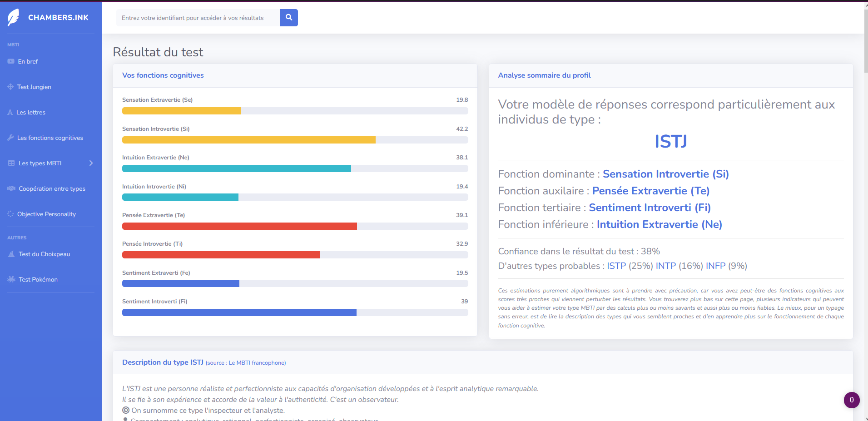Focus the identifier search input field
The image size is (868, 421).
[198, 18]
